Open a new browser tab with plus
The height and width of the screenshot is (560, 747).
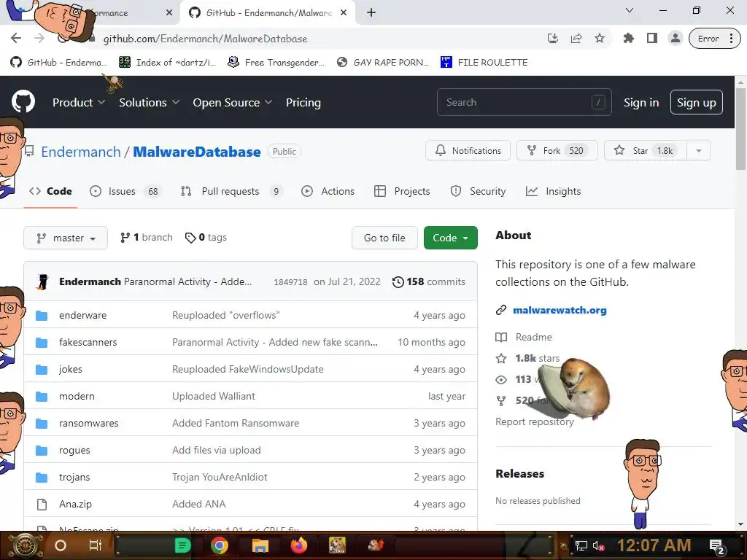[x=371, y=13]
